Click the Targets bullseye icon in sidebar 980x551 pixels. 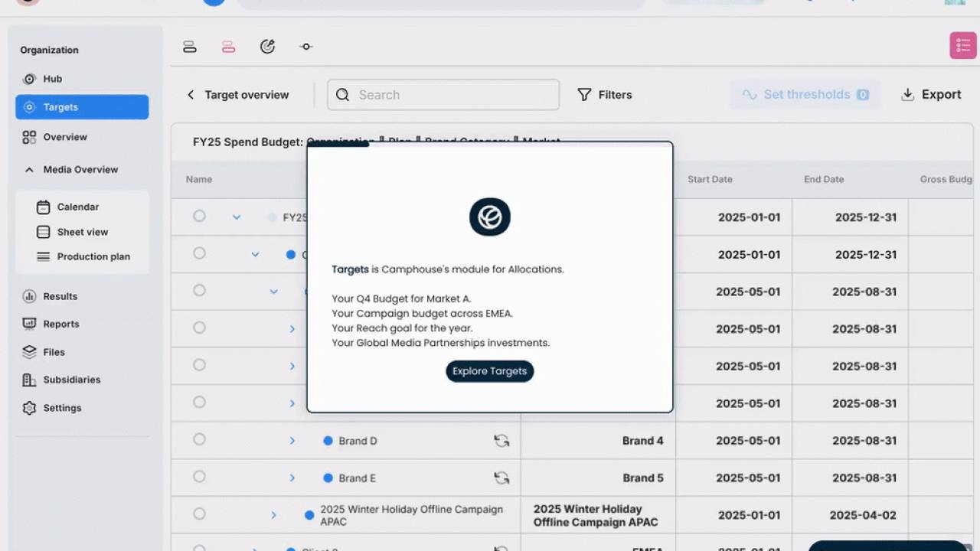(30, 107)
